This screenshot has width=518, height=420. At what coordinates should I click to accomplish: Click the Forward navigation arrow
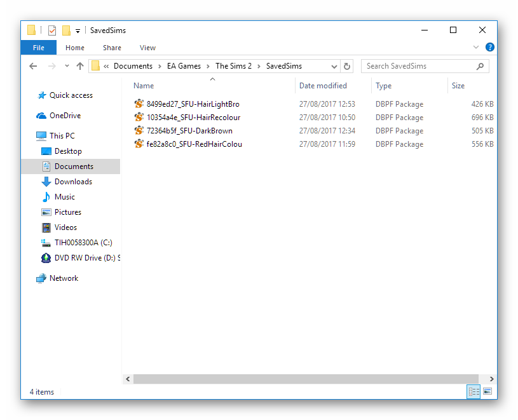tap(52, 66)
